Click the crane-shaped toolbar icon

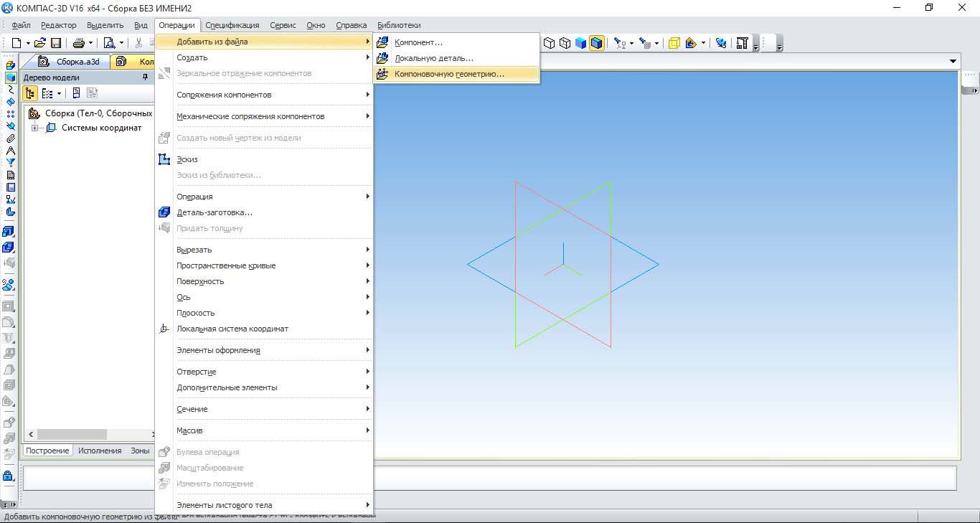coord(743,43)
